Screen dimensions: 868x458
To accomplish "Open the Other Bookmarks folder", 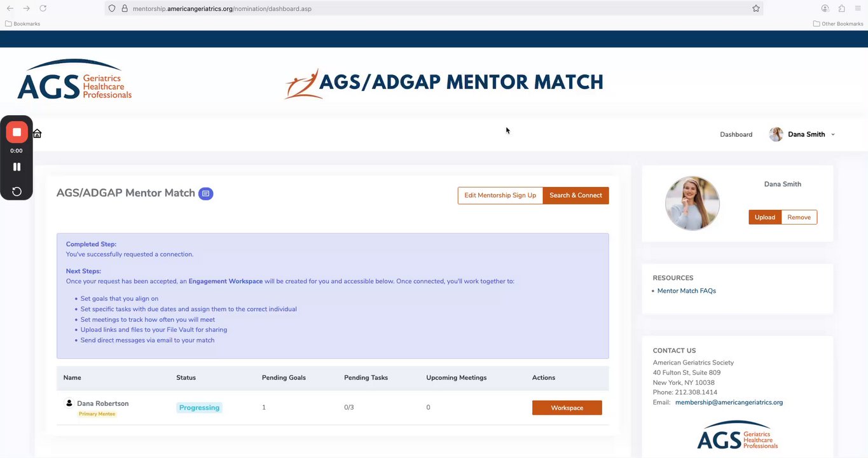I will 838,24.
